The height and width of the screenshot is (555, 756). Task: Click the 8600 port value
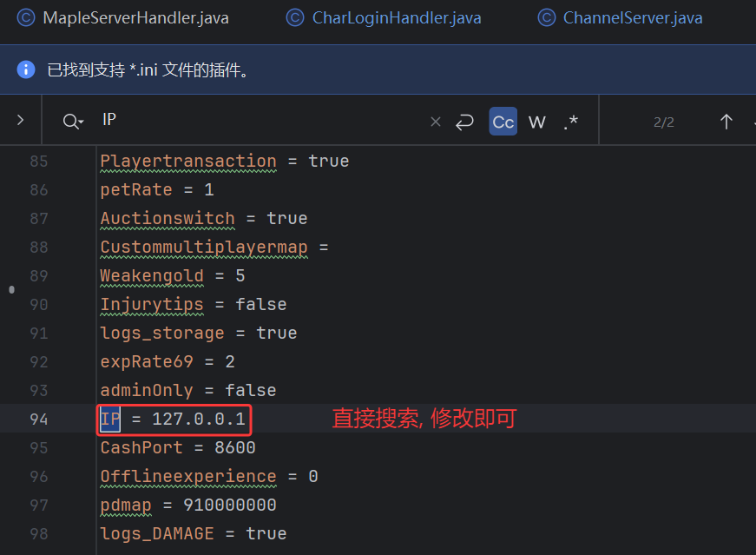235,448
